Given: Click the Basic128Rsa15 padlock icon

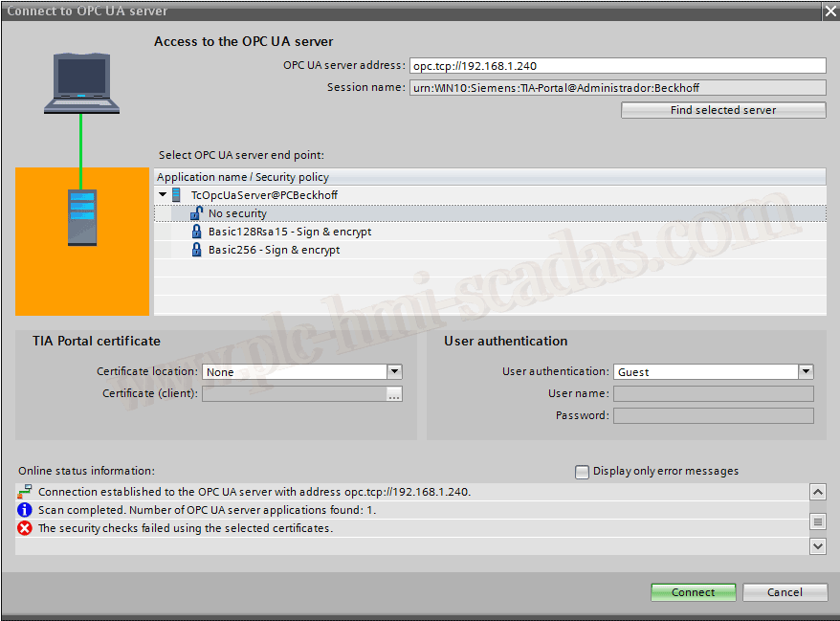Looking at the screenshot, I should tap(196, 232).
